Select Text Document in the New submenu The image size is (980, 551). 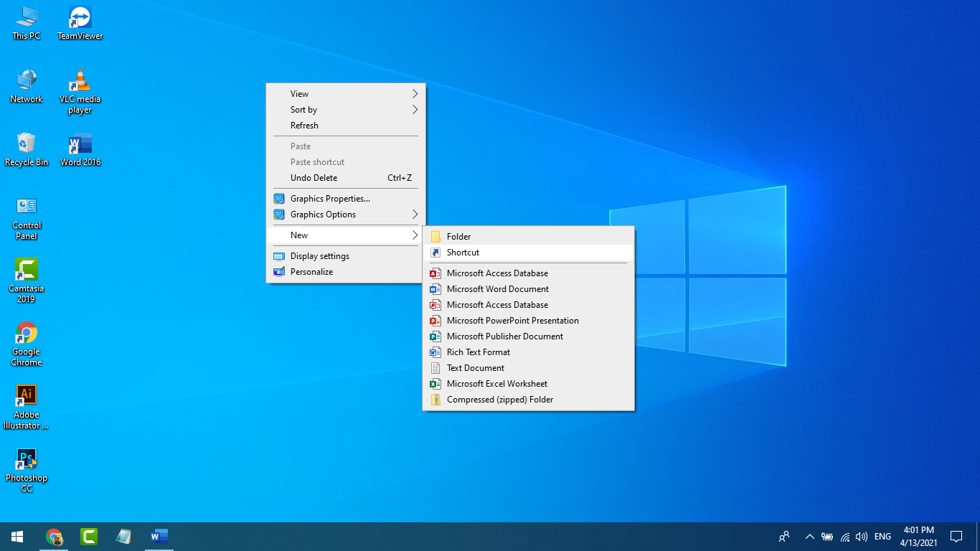(x=475, y=368)
